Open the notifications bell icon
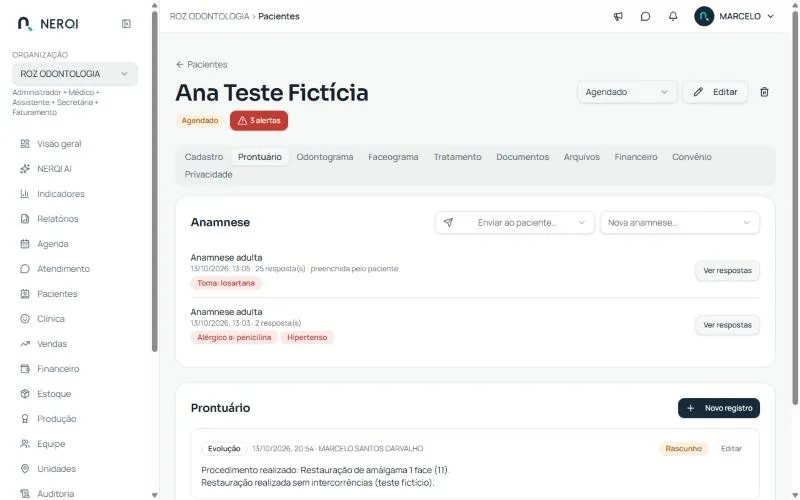 (x=673, y=16)
